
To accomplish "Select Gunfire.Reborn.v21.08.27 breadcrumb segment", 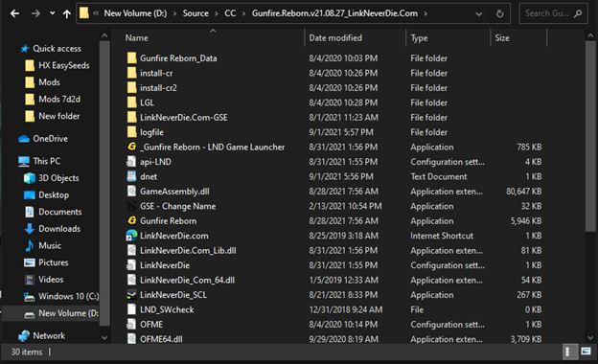I will [x=334, y=13].
